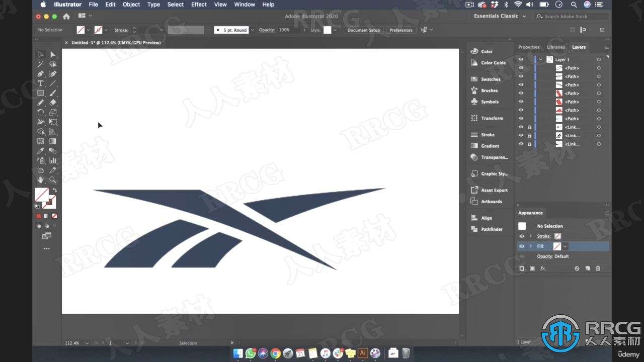
Task: Set paint mode to None in toolbar
Action: [54, 216]
